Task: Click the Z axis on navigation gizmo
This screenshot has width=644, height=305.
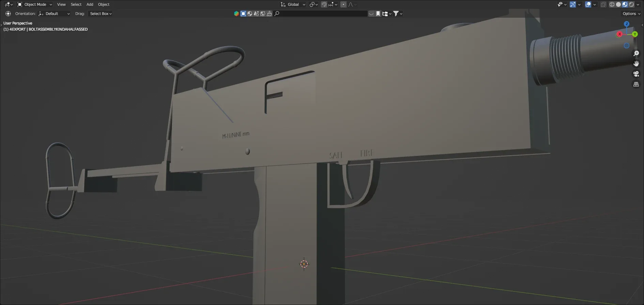Action: pos(627,24)
